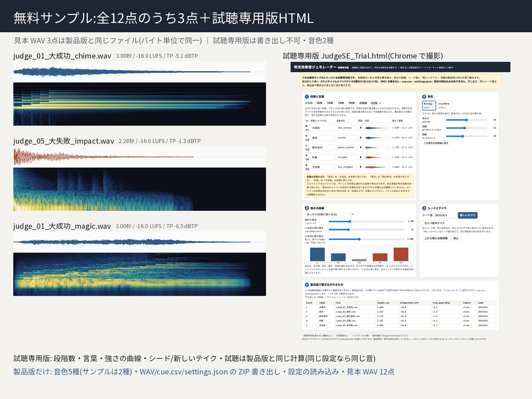Click 上から順に全部試聴 button

436,238
